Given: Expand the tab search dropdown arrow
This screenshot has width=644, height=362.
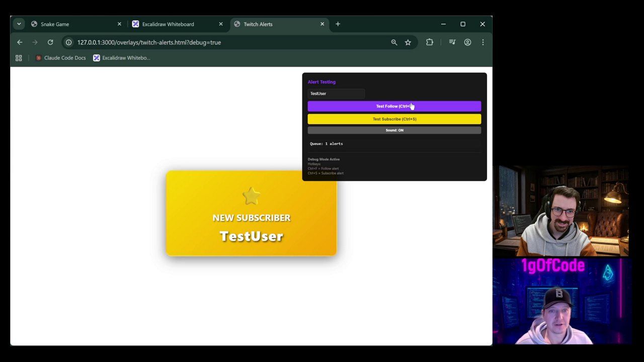Looking at the screenshot, I should click(x=19, y=24).
